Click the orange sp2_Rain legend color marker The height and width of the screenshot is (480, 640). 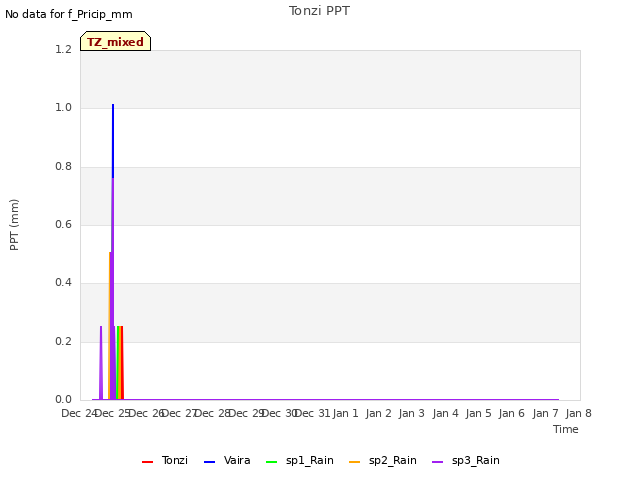355,462
